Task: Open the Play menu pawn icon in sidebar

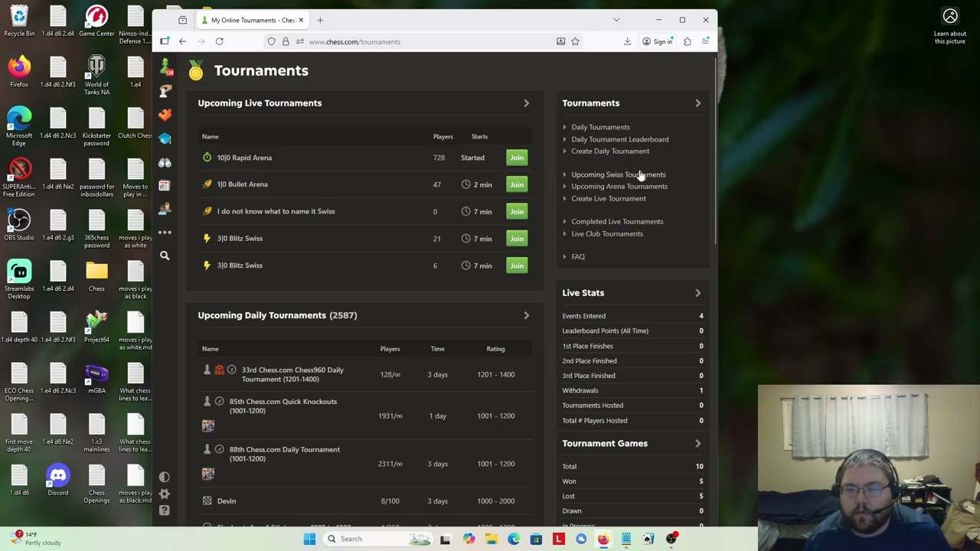Action: (x=165, y=67)
